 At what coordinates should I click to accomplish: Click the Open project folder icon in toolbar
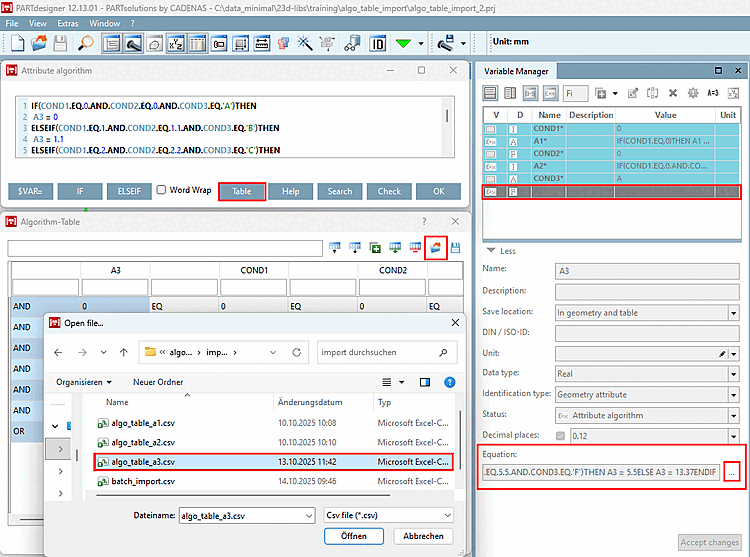pyautogui.click(x=39, y=43)
